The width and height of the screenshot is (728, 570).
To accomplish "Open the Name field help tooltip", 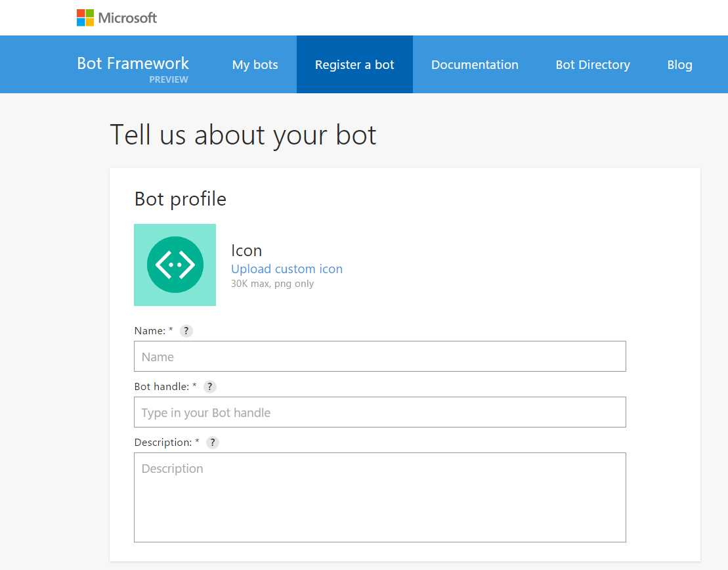I will (186, 330).
